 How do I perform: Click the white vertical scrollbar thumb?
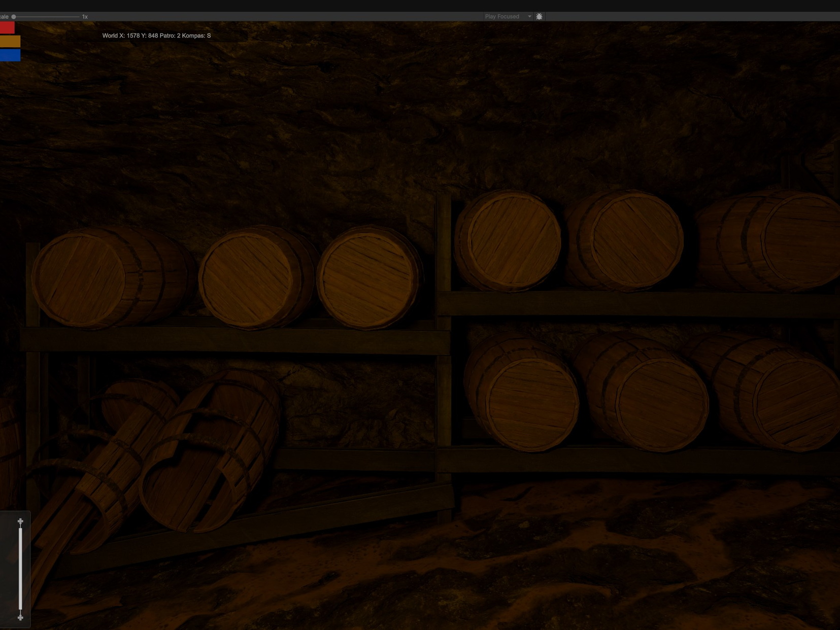[20, 568]
